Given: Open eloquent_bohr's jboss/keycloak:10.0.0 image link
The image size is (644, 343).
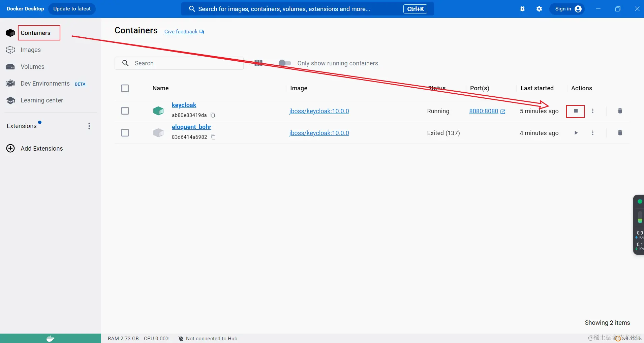Looking at the screenshot, I should [x=319, y=133].
